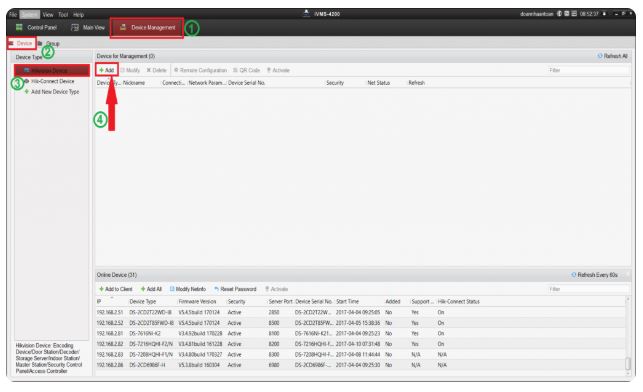Select the online device row 192.168.2.51
This screenshot has width=643, height=392.
360,312
